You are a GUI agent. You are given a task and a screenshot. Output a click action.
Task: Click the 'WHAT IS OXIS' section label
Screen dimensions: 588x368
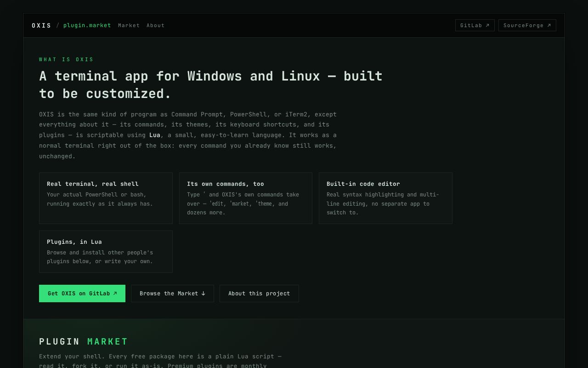click(x=67, y=60)
